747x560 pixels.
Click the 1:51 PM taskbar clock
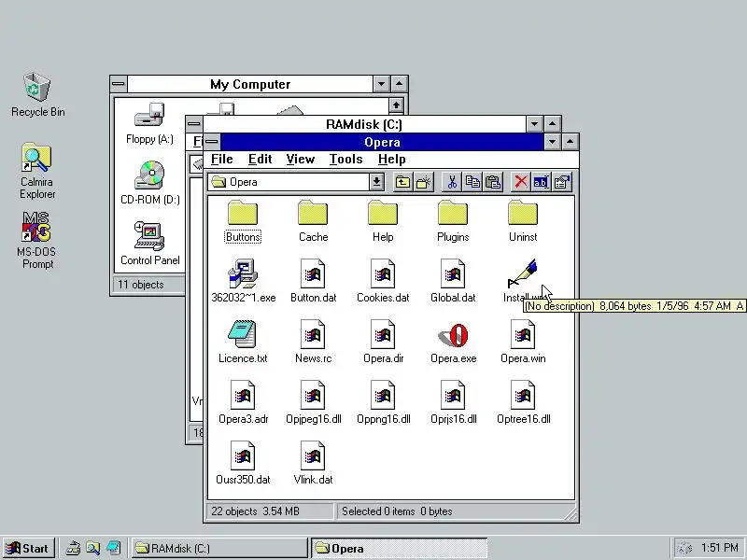click(x=719, y=548)
